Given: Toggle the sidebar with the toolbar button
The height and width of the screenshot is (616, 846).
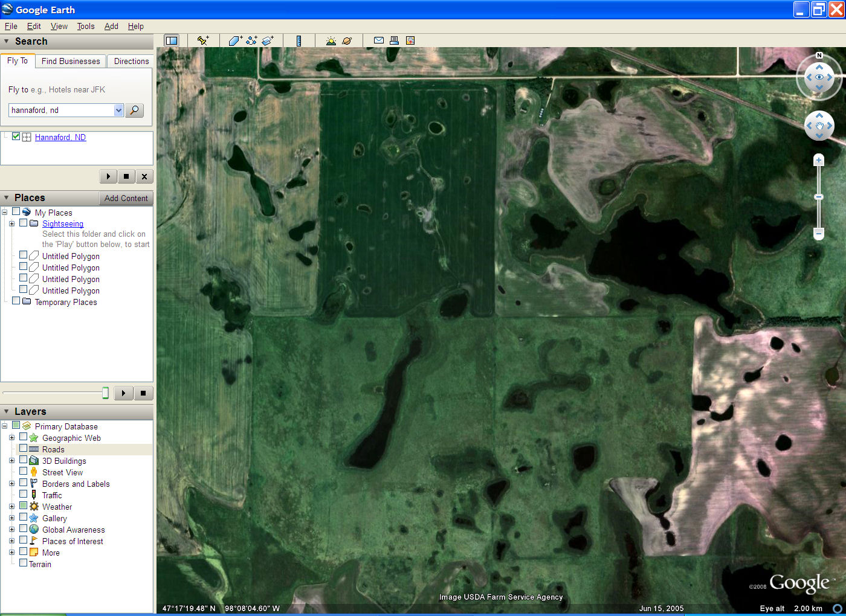Looking at the screenshot, I should point(172,40).
